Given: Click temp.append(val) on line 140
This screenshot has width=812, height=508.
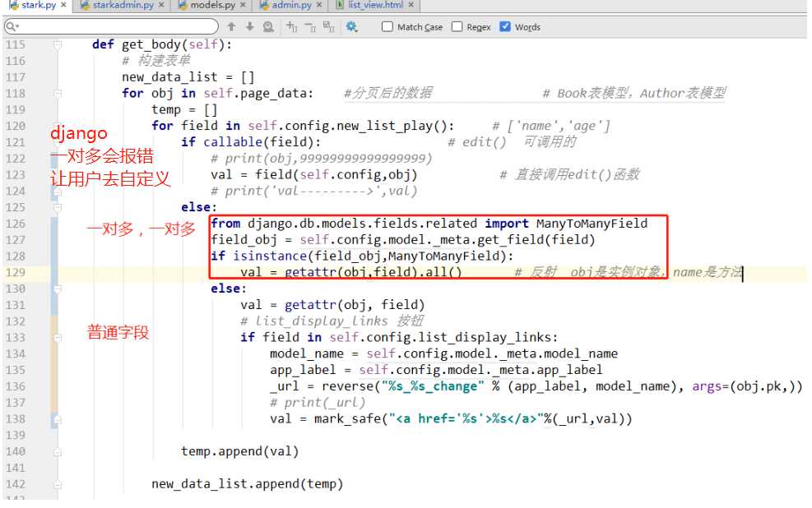Looking at the screenshot, I should [239, 451].
